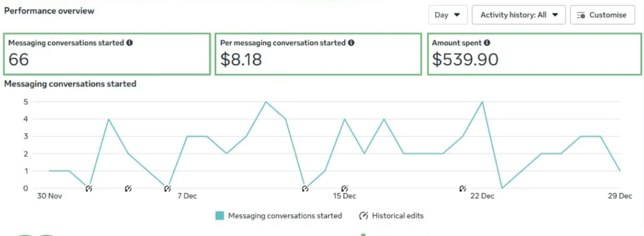Toggle Messaging conversations started legend label
Viewport: 644px width, 236px height.
tap(285, 216)
